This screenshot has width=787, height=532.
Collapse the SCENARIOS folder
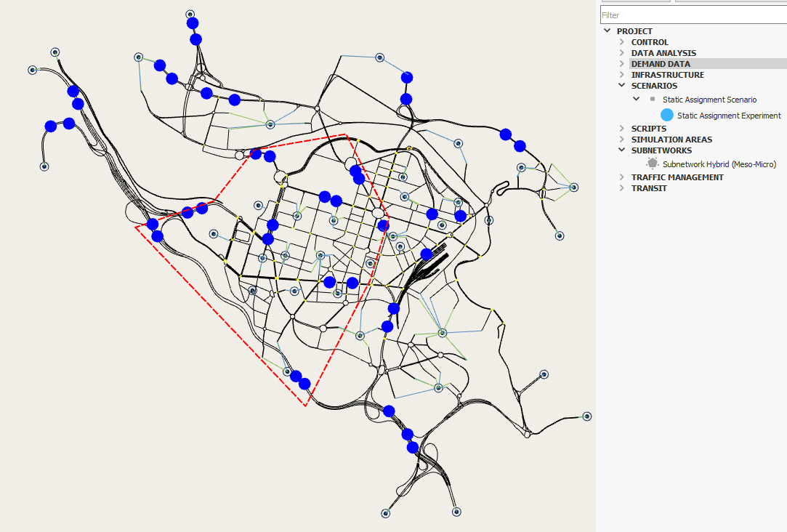[622, 86]
